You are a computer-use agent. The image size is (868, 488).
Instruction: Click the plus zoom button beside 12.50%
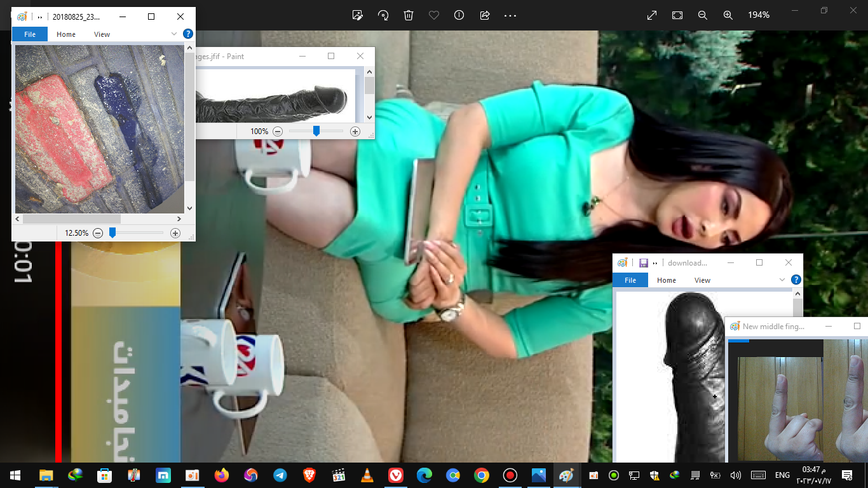pos(175,233)
